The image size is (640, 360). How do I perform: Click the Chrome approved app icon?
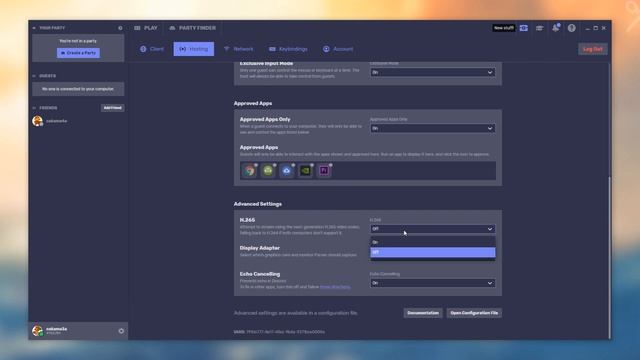pyautogui.click(x=249, y=171)
